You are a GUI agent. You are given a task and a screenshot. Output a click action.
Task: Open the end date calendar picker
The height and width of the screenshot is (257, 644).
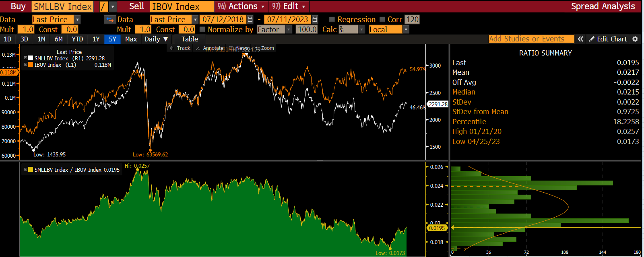[315, 19]
